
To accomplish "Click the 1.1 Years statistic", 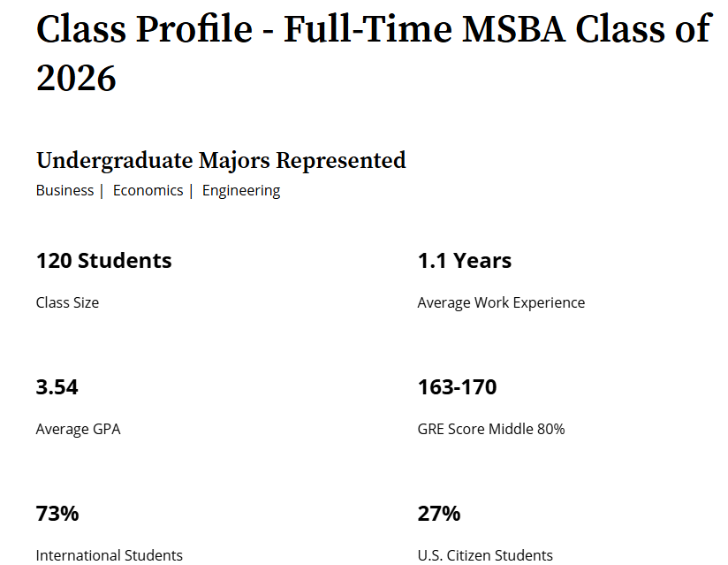I will coord(464,261).
